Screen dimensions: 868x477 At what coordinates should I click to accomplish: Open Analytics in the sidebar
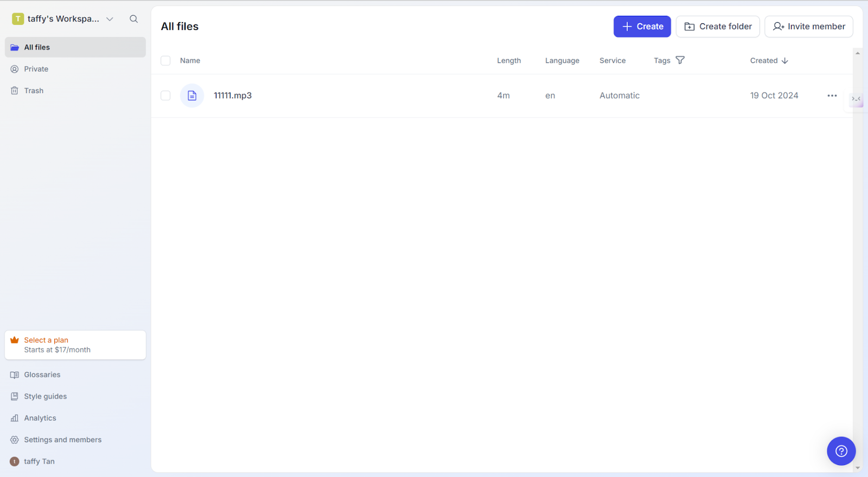click(75, 418)
